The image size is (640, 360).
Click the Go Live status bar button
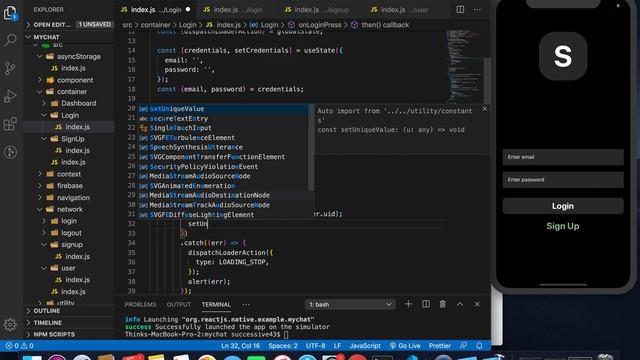pyautogui.click(x=405, y=346)
